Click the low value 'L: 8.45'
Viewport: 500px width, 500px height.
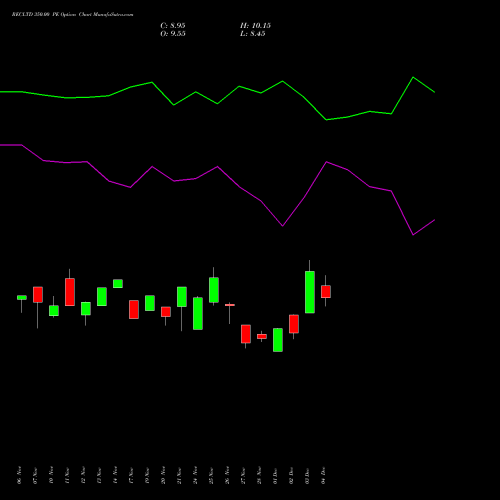253,34
